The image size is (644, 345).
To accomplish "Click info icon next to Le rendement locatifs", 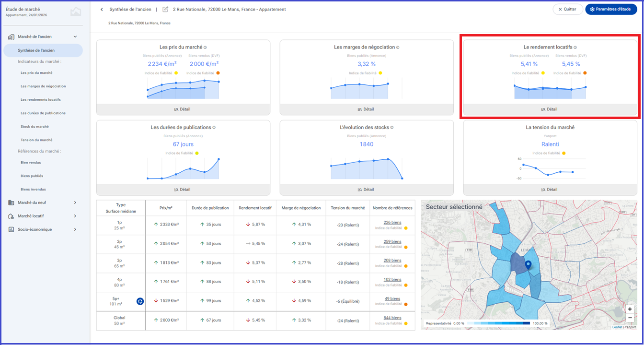I will pyautogui.click(x=575, y=48).
